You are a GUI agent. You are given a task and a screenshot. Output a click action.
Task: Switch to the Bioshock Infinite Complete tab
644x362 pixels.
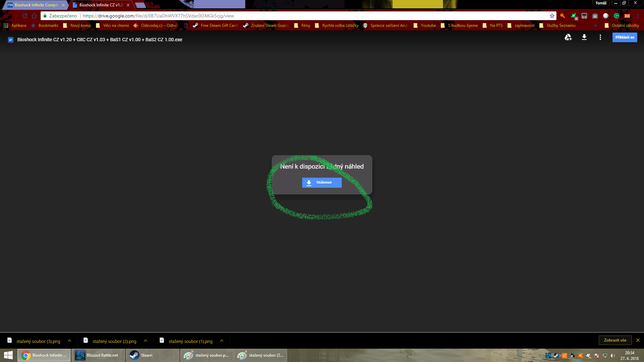(36, 5)
